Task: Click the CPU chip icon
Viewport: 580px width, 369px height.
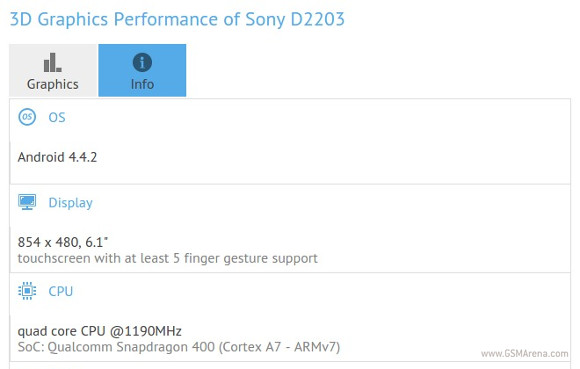Action: coord(27,291)
